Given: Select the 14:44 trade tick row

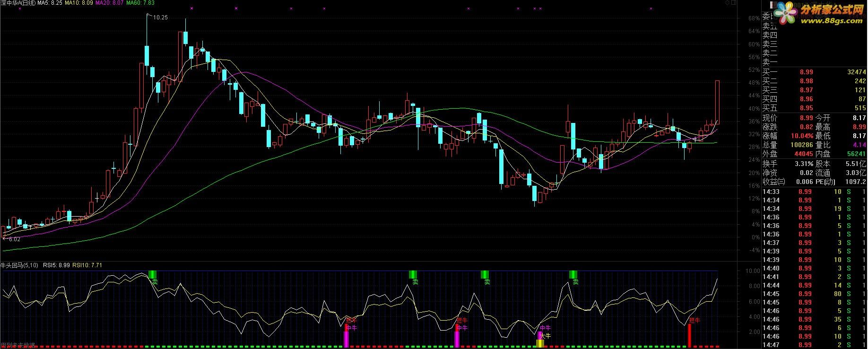Looking at the screenshot, I should tap(814, 286).
